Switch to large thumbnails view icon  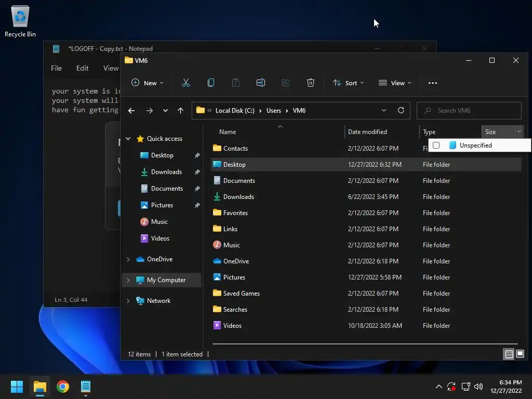(x=520, y=354)
